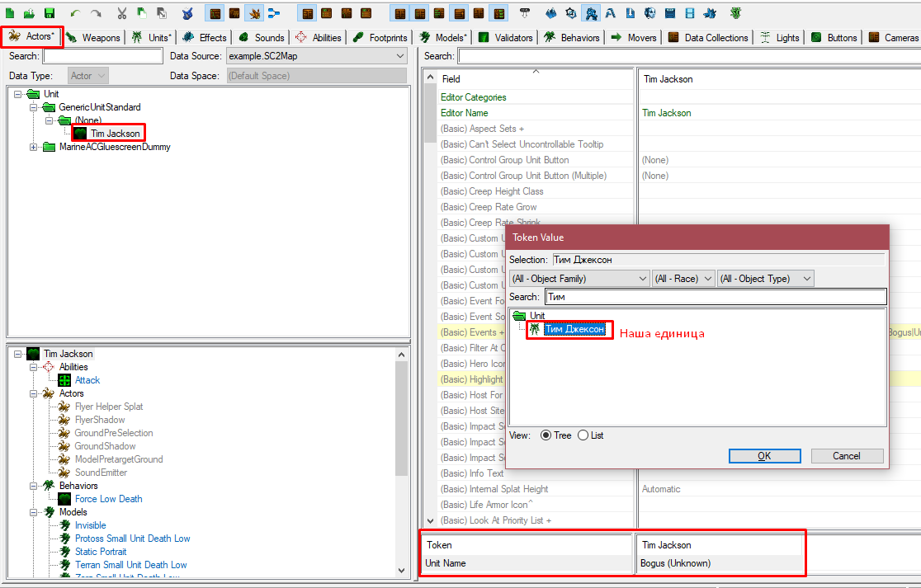
Task: Select the FlyerShadow actor entry
Action: pos(100,420)
